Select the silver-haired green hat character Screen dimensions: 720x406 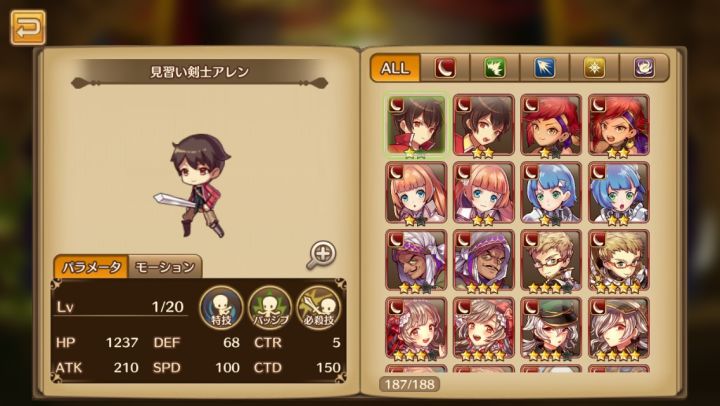[x=551, y=328]
